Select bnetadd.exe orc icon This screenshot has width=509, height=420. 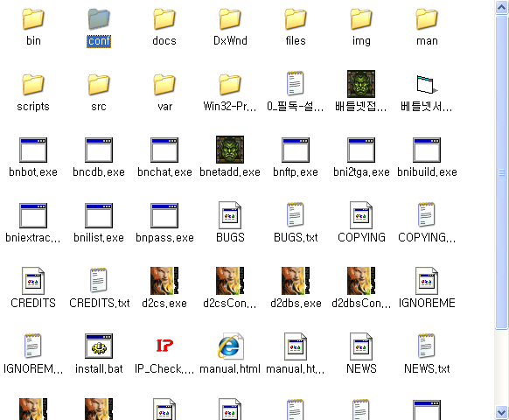click(x=230, y=150)
